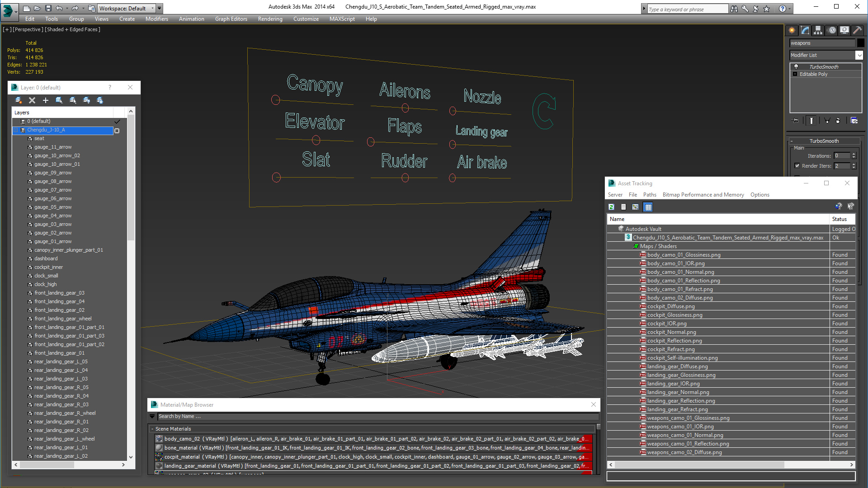The height and width of the screenshot is (488, 868).
Task: Click the Search by Name field in Material Browser
Action: (377, 417)
